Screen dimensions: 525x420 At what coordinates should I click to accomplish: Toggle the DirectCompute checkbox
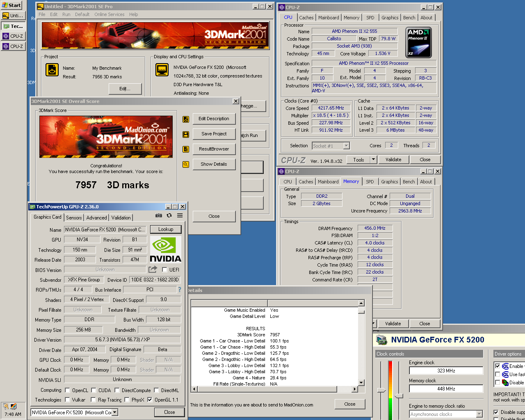pos(117,390)
